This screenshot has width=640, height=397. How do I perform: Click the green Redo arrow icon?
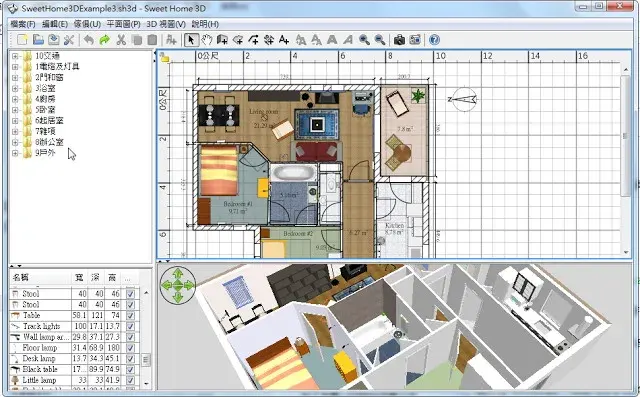pyautogui.click(x=104, y=40)
